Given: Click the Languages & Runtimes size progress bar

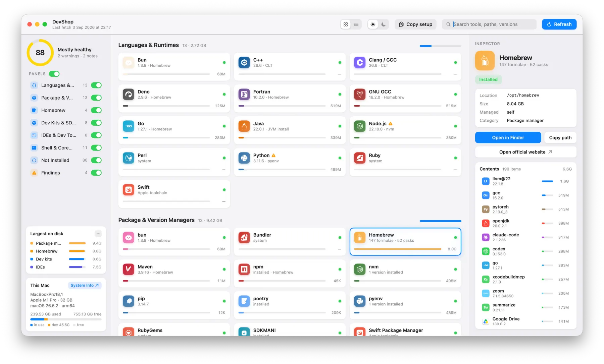Looking at the screenshot, I should [440, 46].
